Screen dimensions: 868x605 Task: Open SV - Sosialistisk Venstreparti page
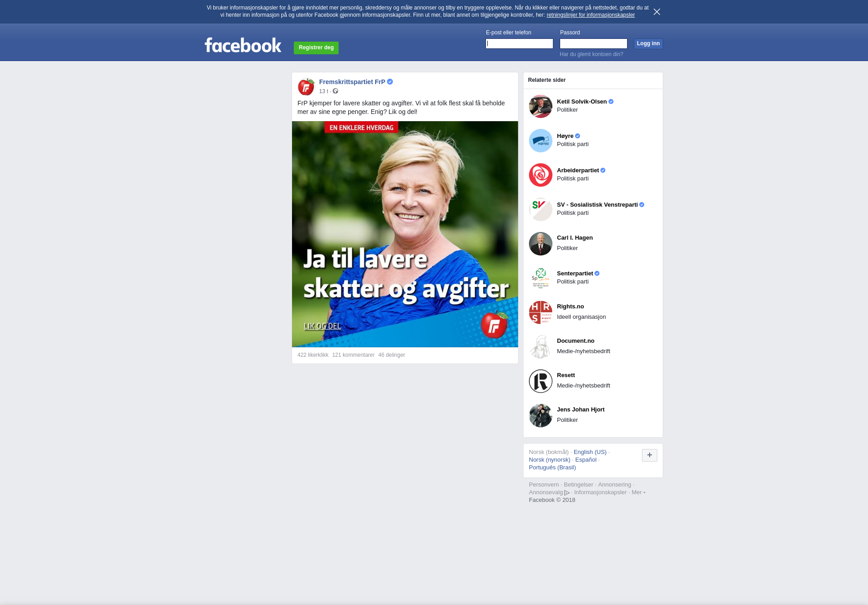point(597,205)
